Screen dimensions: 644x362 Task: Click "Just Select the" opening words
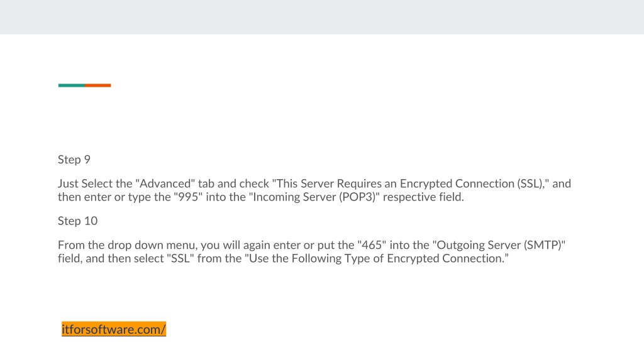95,184
